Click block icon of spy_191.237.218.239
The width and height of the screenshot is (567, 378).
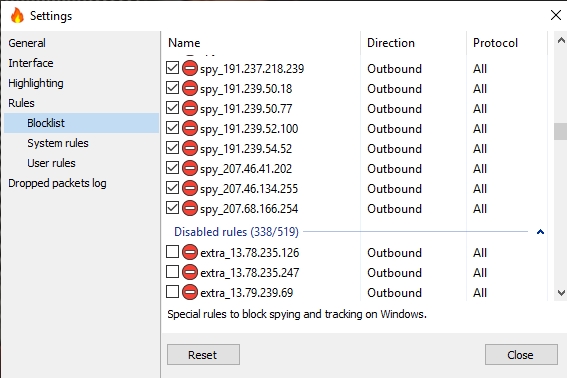pos(190,68)
